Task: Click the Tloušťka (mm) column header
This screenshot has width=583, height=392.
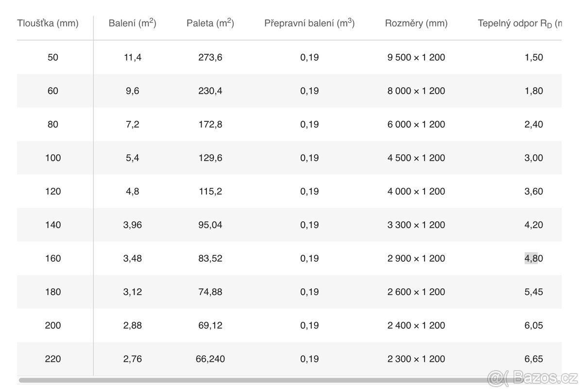Action: point(48,23)
